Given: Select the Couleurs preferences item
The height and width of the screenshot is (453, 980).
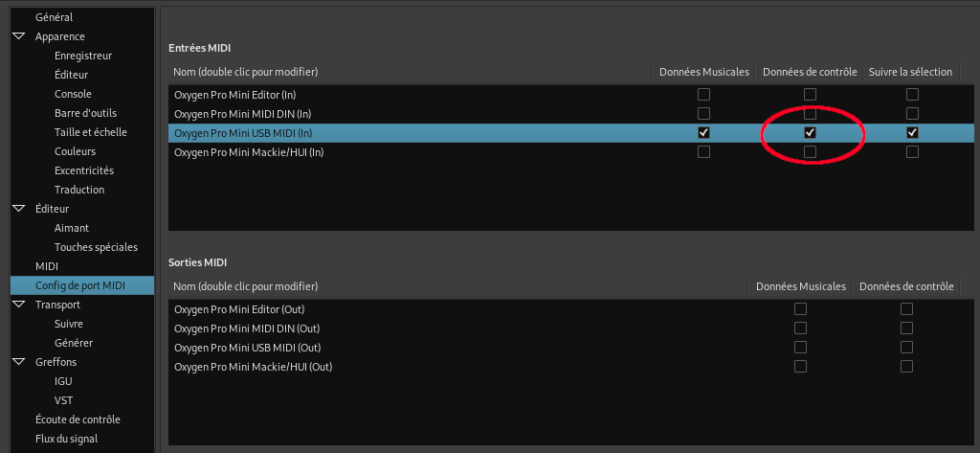Looking at the screenshot, I should click(x=75, y=151).
